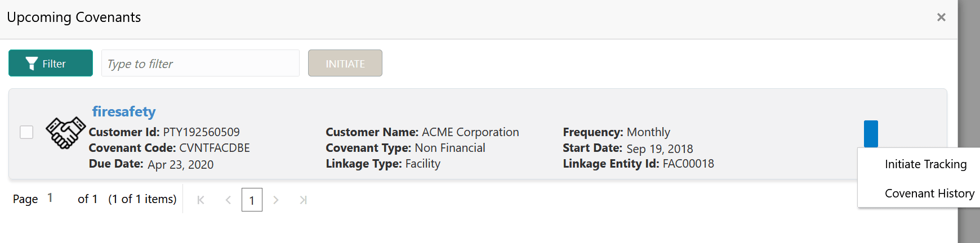The height and width of the screenshot is (243, 980).
Task: Open Covenant History menu option
Action: click(929, 193)
